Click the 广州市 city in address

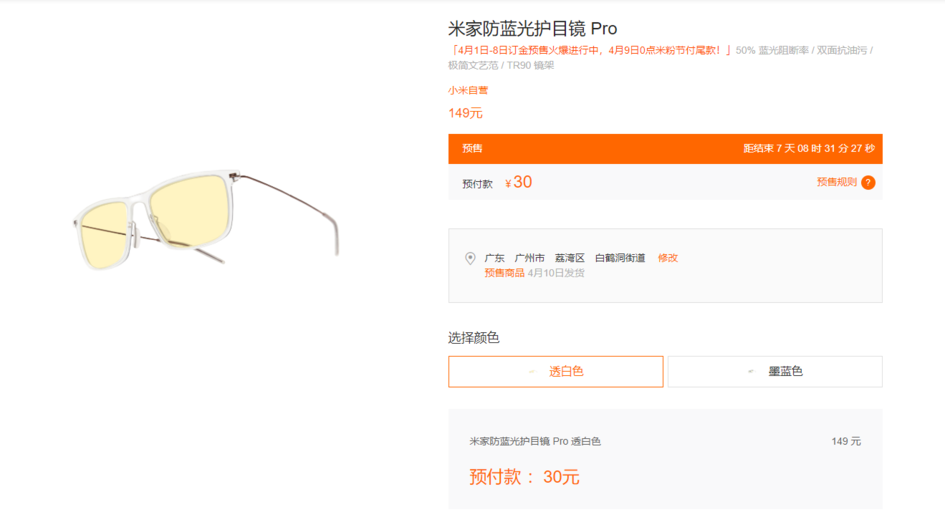tap(530, 258)
